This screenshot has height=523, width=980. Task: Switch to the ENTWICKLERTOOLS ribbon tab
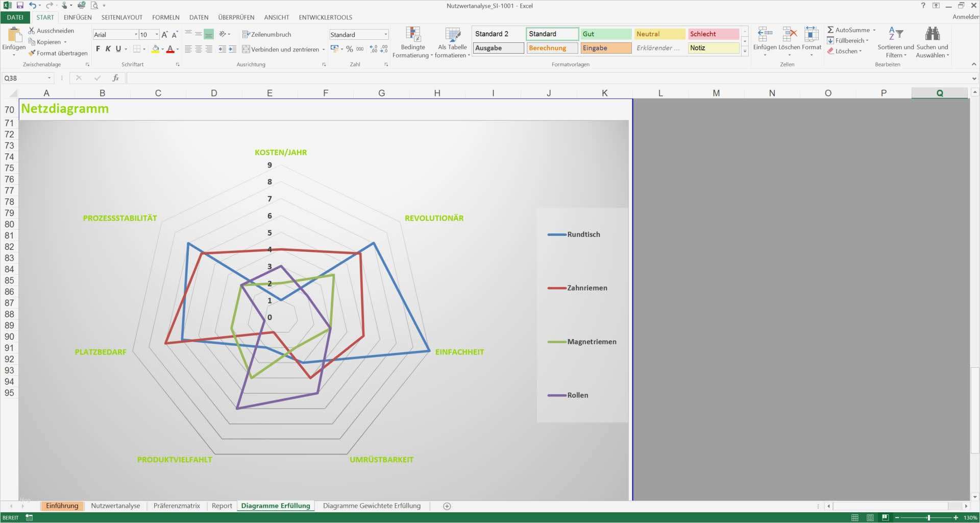pyautogui.click(x=325, y=17)
